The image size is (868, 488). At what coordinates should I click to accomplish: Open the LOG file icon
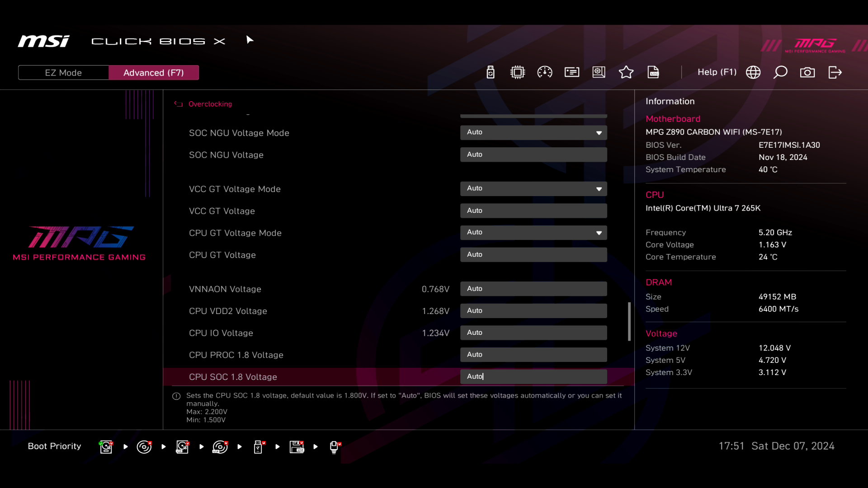pos(653,72)
